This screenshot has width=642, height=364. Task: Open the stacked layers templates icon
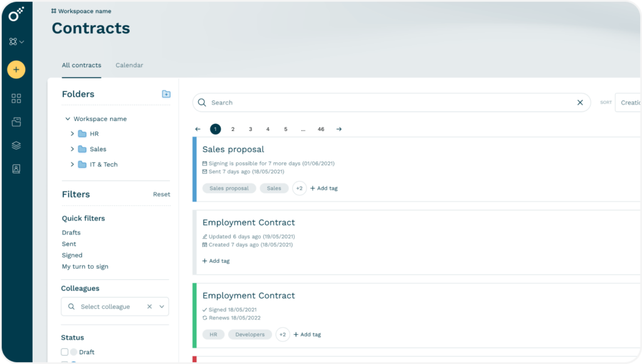point(16,145)
